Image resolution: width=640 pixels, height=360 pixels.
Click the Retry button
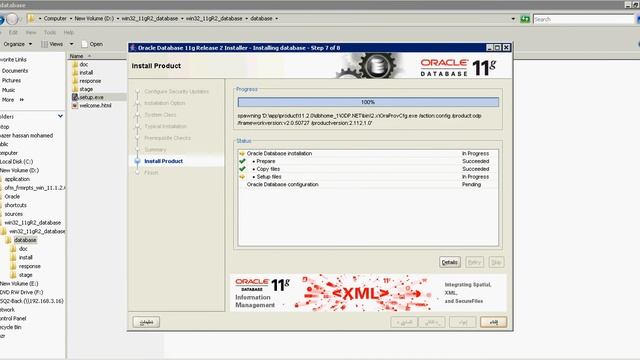[474, 262]
